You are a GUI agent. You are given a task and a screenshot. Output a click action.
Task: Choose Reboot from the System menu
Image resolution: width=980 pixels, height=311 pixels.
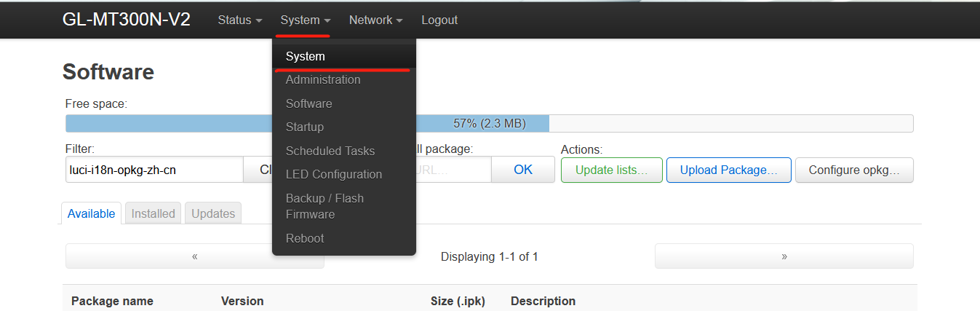(x=305, y=238)
